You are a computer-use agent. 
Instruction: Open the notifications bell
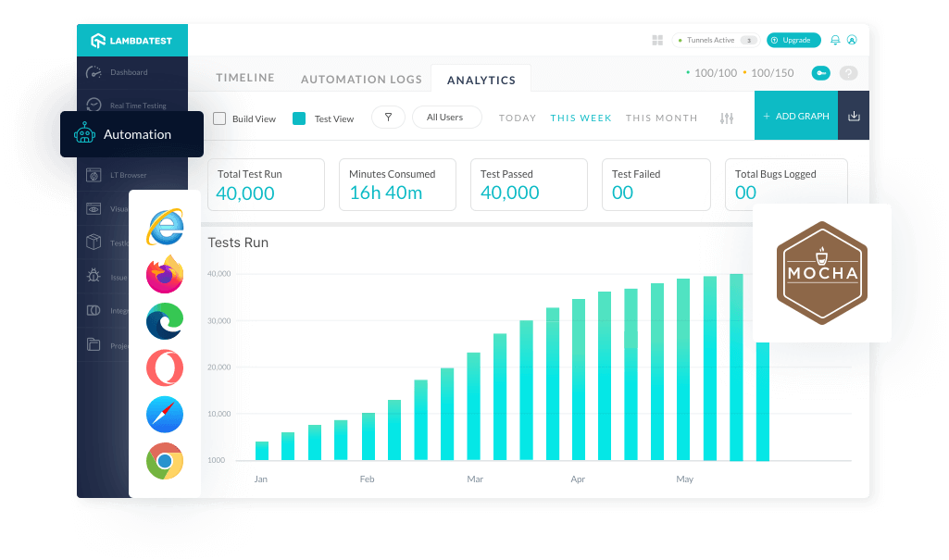coord(834,40)
